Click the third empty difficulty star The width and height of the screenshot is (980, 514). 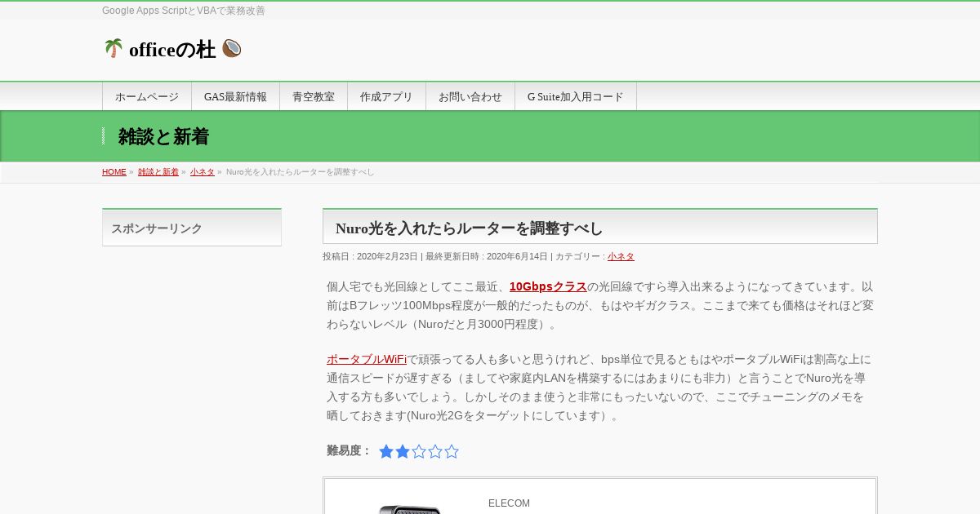point(419,451)
